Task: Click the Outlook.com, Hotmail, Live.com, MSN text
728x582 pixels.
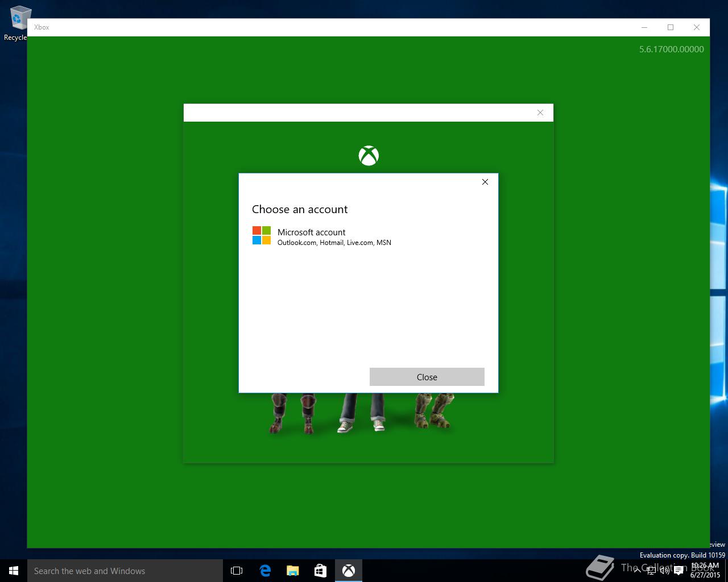Action: (334, 243)
